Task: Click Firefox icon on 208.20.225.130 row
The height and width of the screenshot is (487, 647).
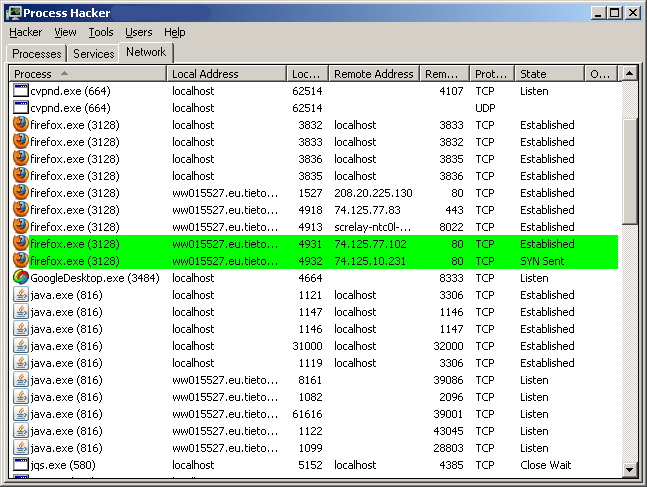Action: click(x=21, y=192)
